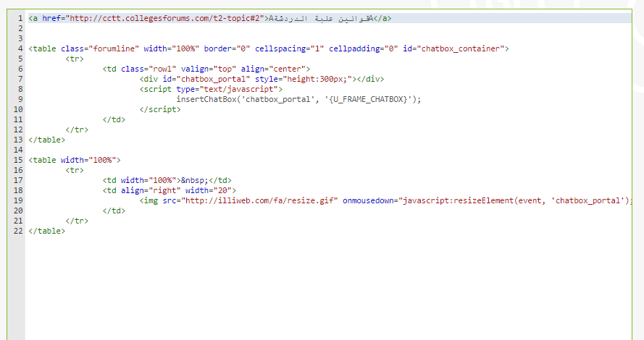Click the &nbsp; entity on line 17

click(x=195, y=180)
